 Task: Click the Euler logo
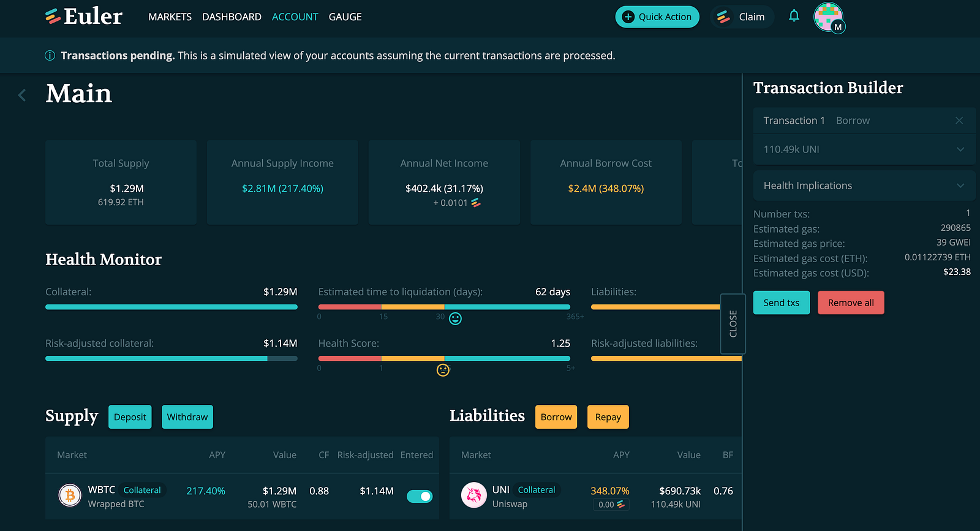coord(84,17)
